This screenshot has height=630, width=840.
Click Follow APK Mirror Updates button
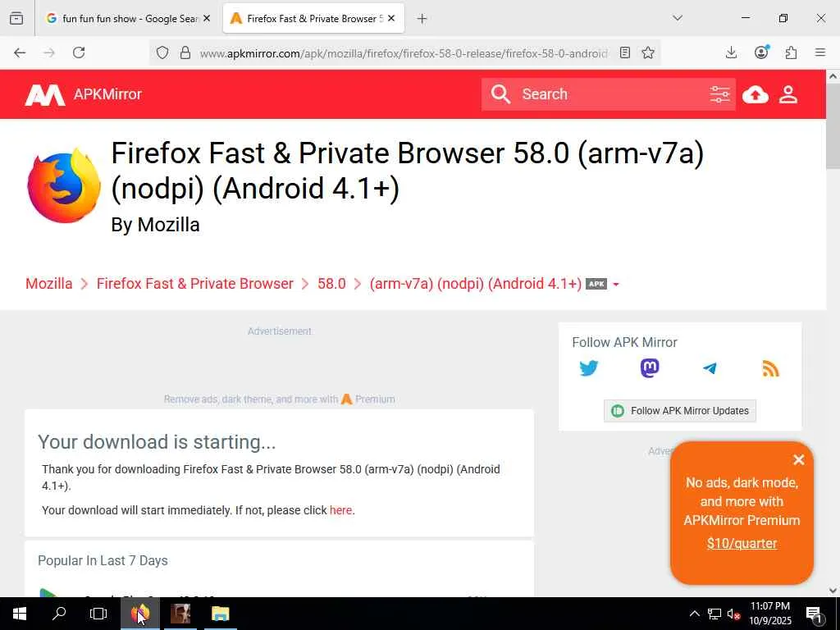coord(680,411)
